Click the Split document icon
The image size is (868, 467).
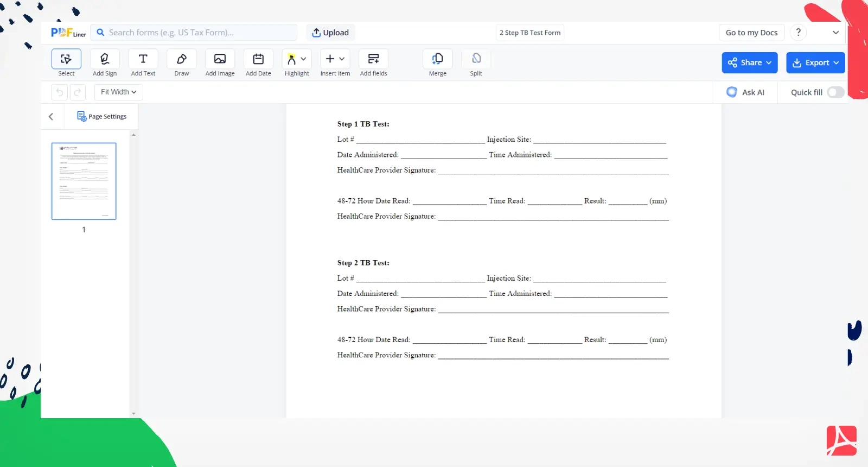click(476, 59)
